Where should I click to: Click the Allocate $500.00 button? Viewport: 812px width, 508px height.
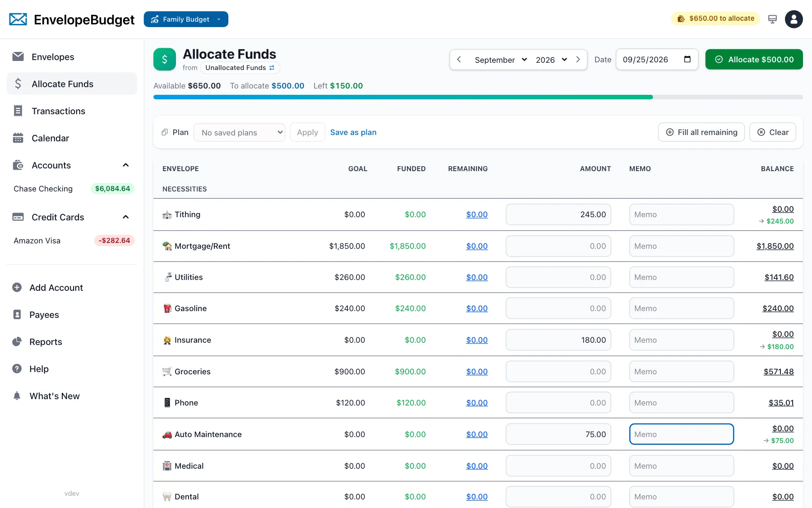coord(754,59)
